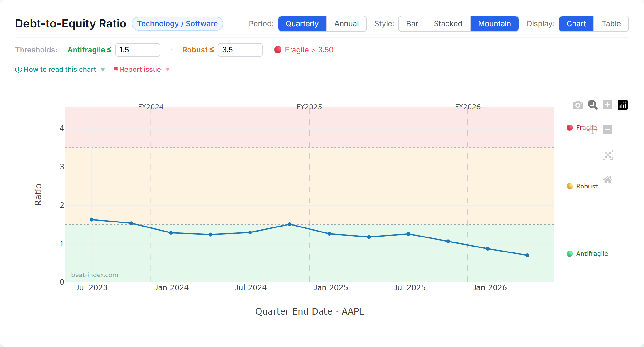Set Display to Chart

[x=576, y=24]
